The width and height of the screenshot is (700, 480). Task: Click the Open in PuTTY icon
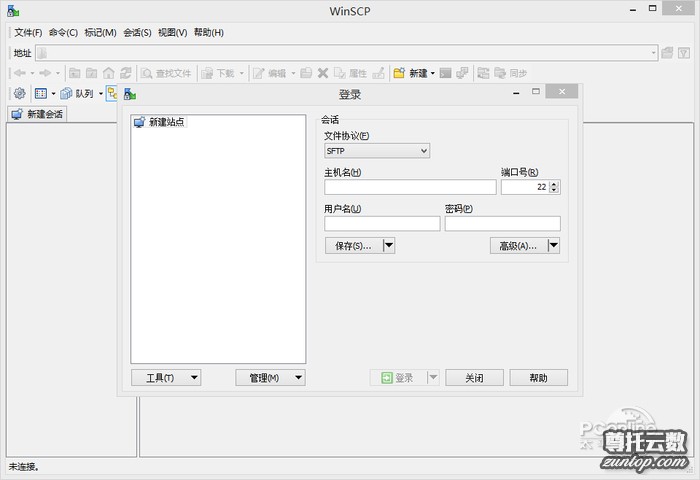[x=462, y=73]
